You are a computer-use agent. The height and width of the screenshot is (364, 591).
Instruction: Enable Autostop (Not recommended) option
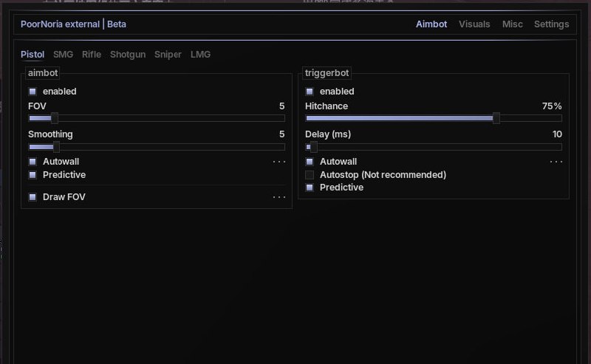[x=310, y=175]
